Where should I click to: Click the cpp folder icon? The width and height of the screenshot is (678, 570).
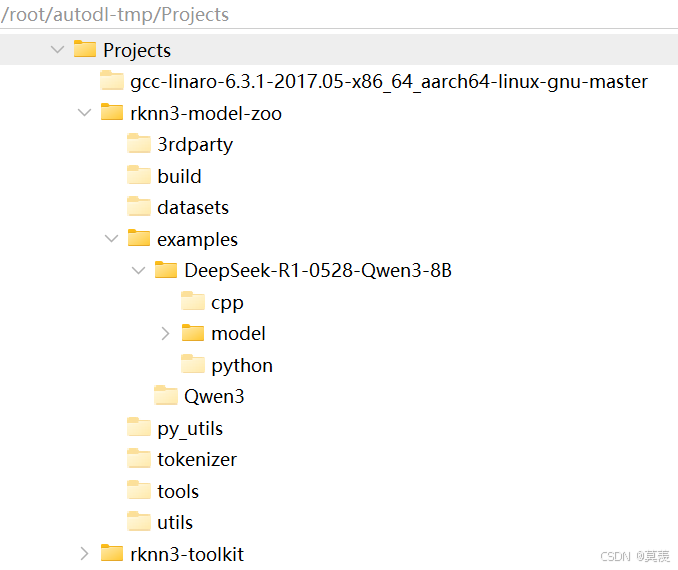(x=193, y=301)
